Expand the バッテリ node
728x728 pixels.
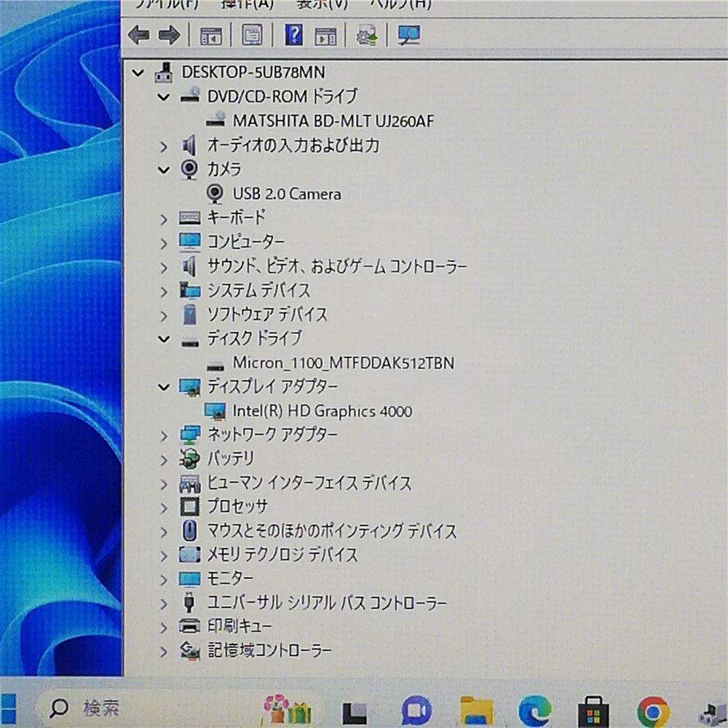[x=163, y=460]
